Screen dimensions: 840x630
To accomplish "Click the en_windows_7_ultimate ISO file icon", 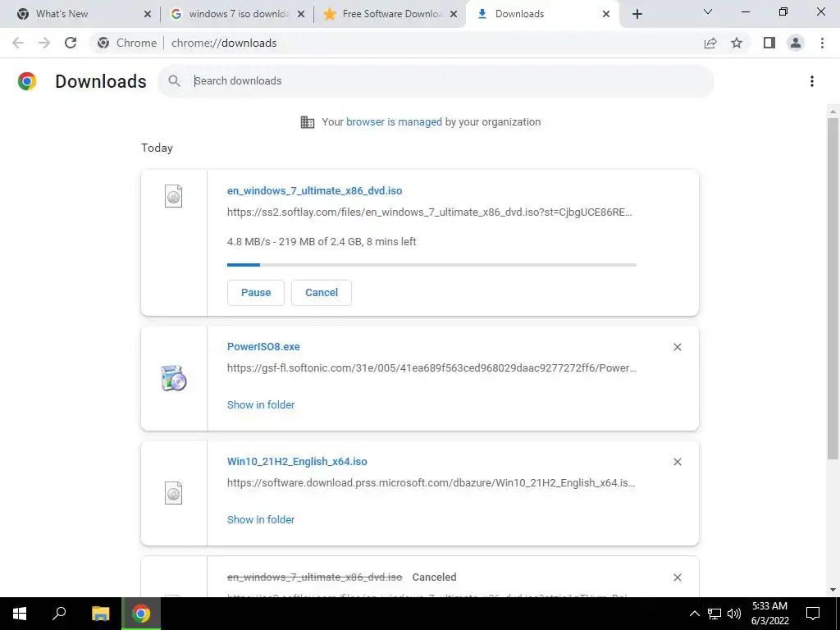I will [x=174, y=196].
